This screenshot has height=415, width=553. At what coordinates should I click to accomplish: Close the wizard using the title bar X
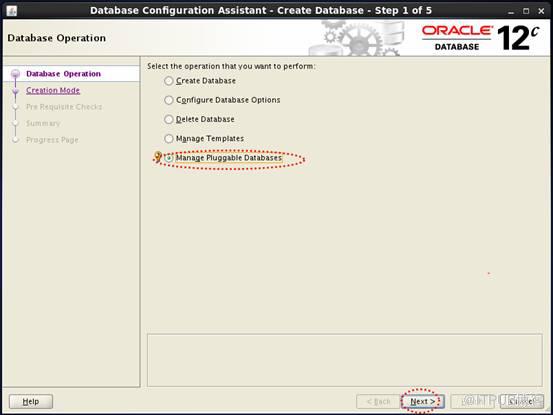pyautogui.click(x=541, y=11)
